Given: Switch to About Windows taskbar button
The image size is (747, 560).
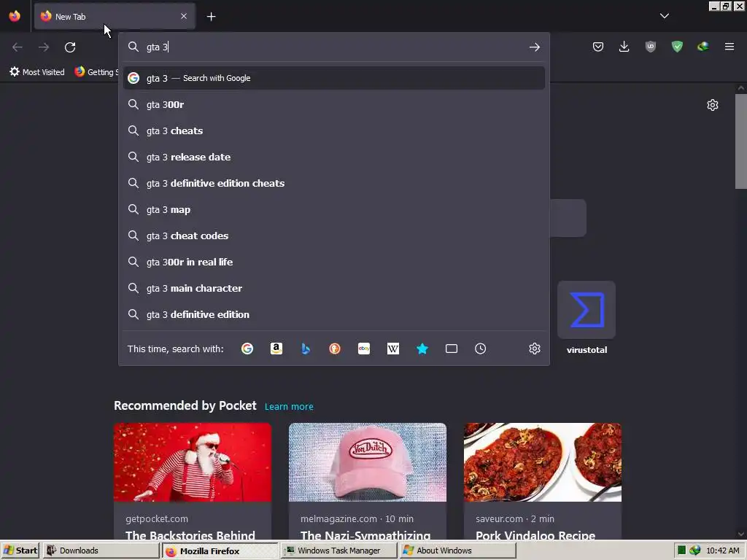Looking at the screenshot, I should (x=458, y=551).
